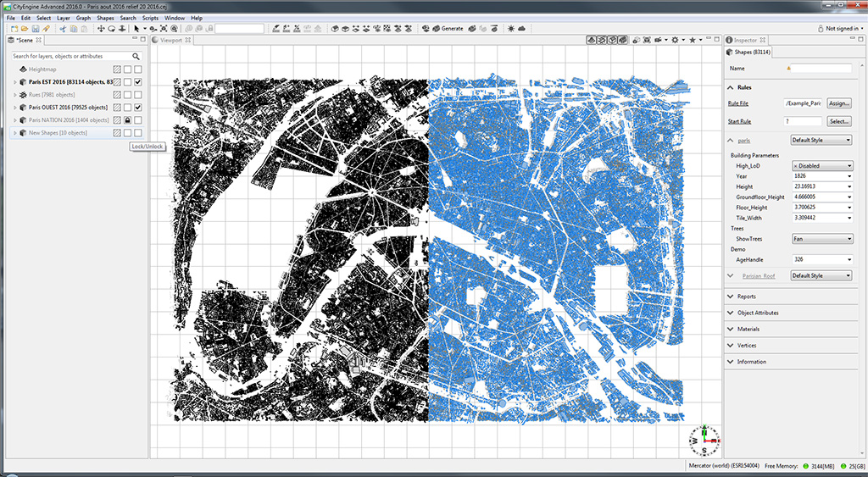Open the ShowTrees dropdown set to Fan
This screenshot has height=477, width=868.
click(x=821, y=239)
